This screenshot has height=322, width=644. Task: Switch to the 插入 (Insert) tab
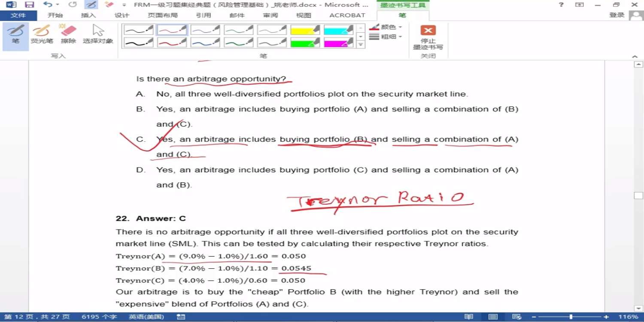pyautogui.click(x=88, y=15)
